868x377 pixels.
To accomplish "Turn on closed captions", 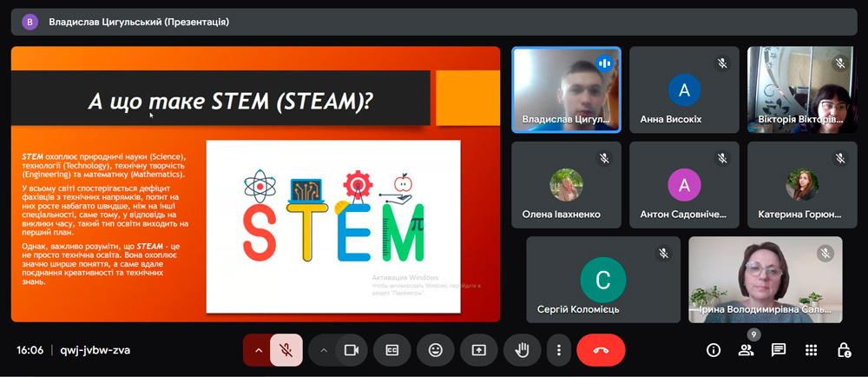I will pos(392,350).
